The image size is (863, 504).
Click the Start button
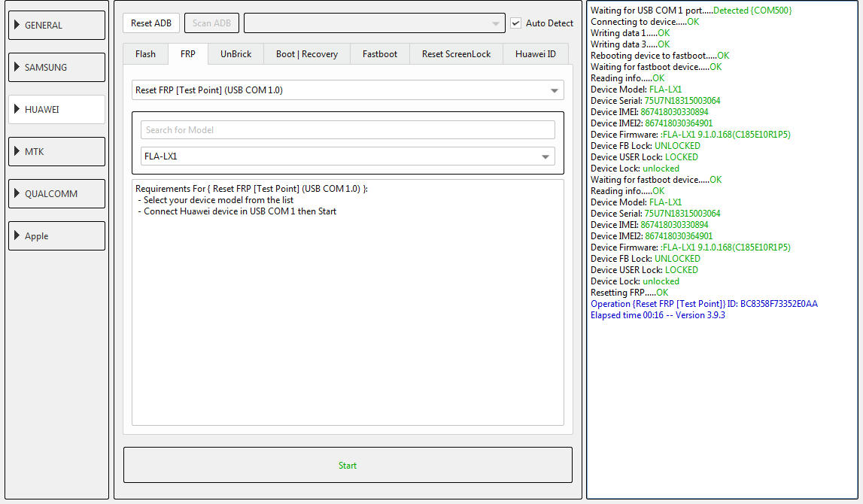pos(348,466)
